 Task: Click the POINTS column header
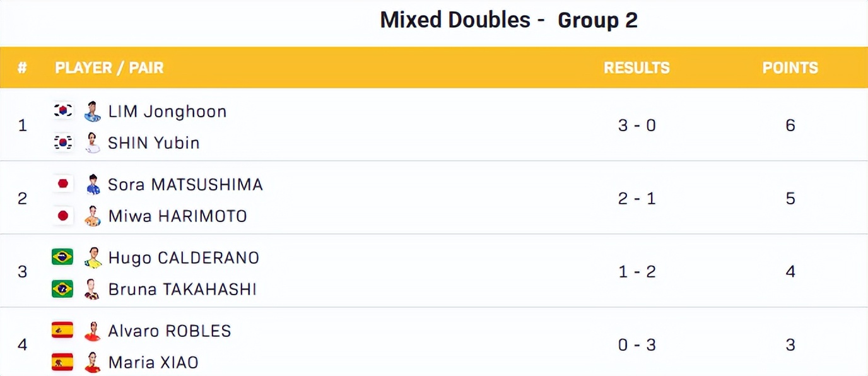click(790, 68)
